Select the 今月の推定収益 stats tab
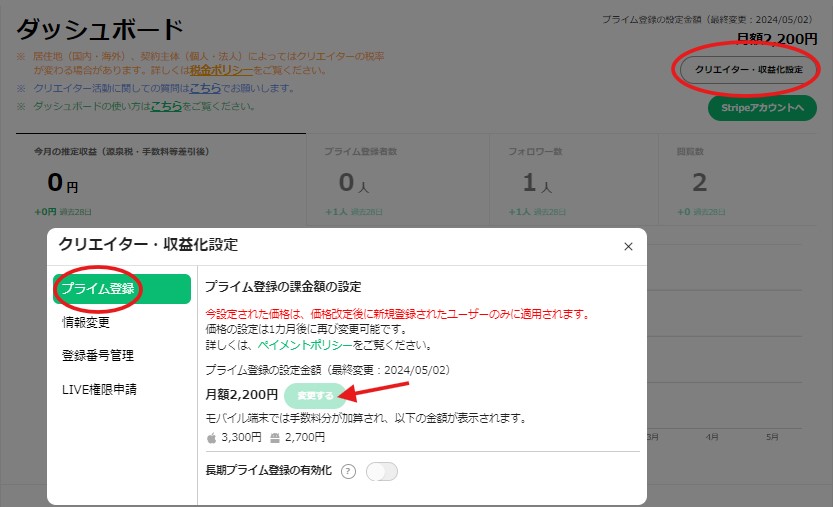833x507 pixels. click(161, 180)
